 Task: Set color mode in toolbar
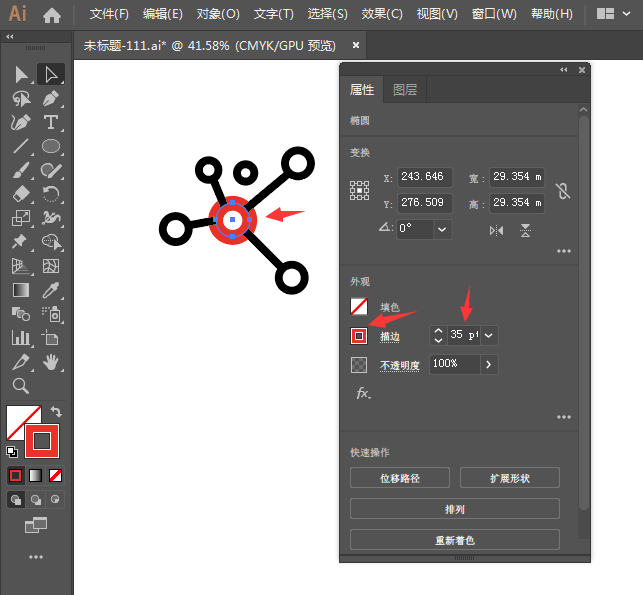point(16,476)
